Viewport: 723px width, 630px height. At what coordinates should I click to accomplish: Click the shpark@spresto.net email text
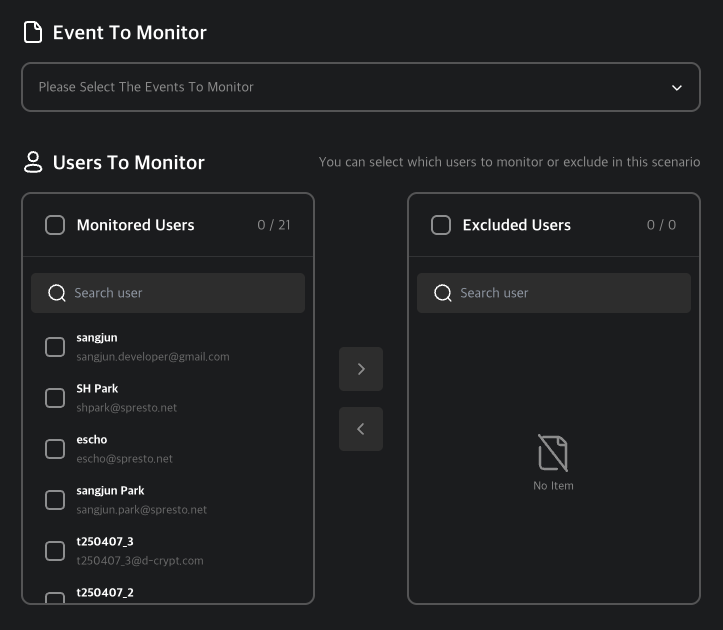126,408
